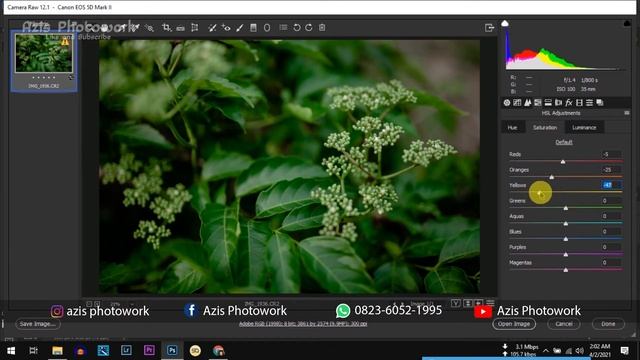The width and height of the screenshot is (640, 360).
Task: Open the Effects fx panel icon
Action: pyautogui.click(x=569, y=103)
